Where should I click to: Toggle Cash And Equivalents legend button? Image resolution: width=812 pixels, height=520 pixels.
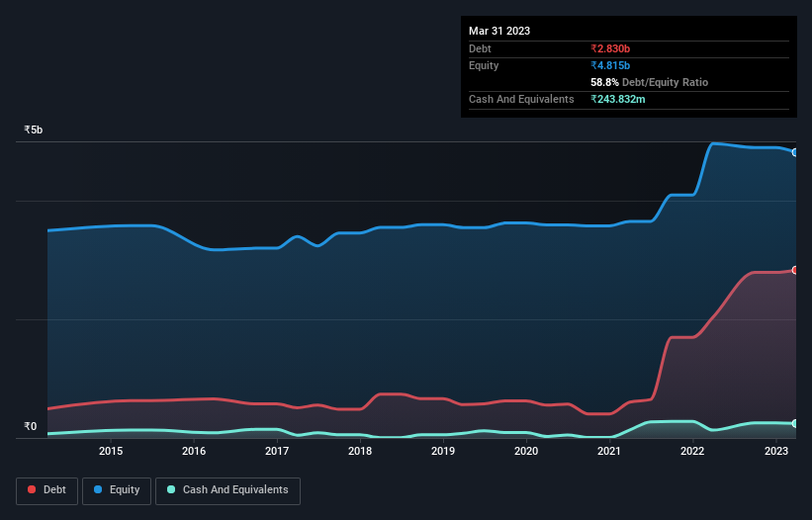click(227, 490)
